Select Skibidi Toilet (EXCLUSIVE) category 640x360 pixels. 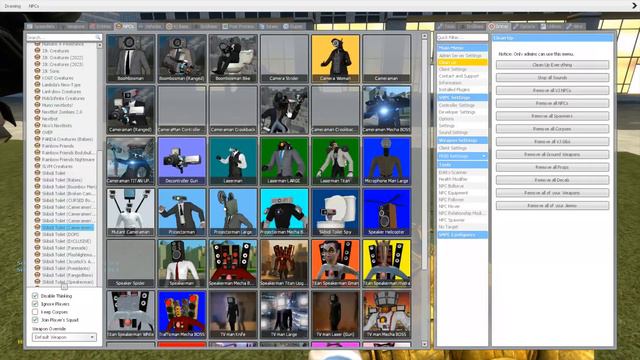coord(66,241)
